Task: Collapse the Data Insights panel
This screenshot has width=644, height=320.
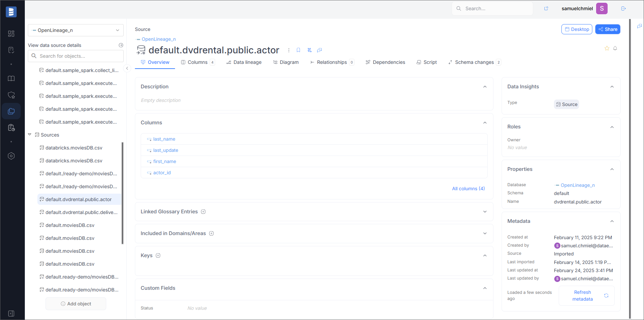Action: point(612,87)
